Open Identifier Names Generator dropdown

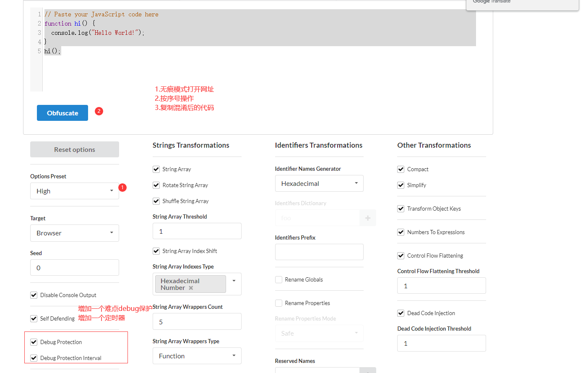point(319,183)
